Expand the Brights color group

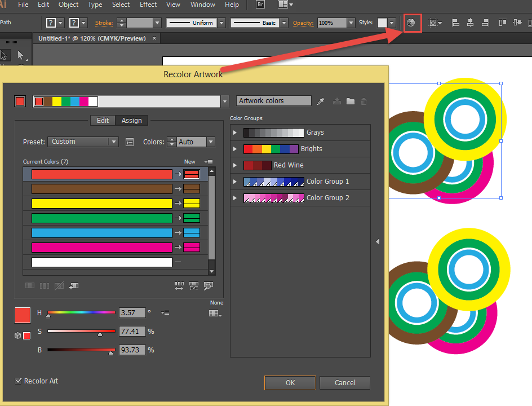pyautogui.click(x=235, y=149)
